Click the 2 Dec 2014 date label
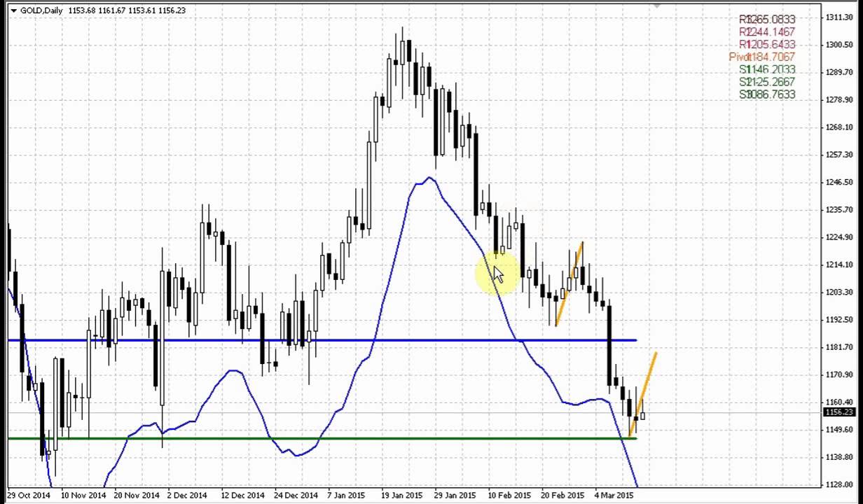The image size is (863, 504). click(187, 496)
